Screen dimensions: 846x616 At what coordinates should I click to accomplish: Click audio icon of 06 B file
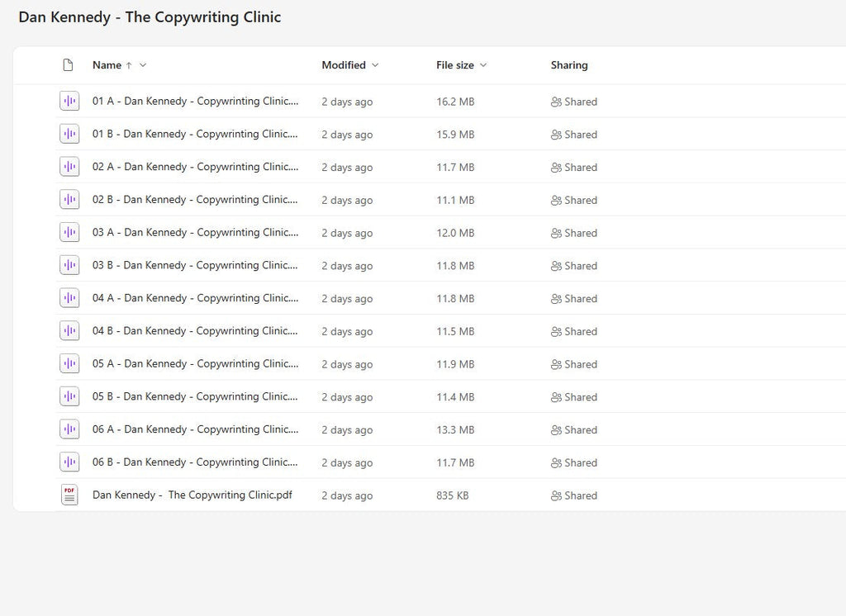point(69,462)
